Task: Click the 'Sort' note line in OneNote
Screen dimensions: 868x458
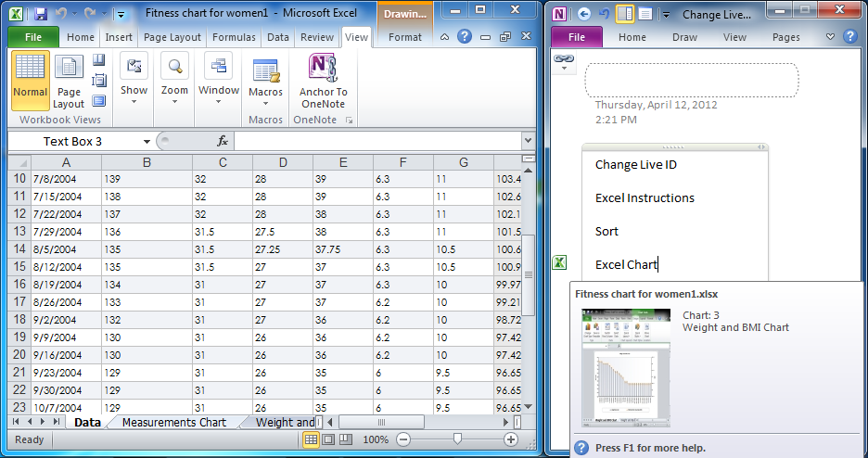Action: 606,231
